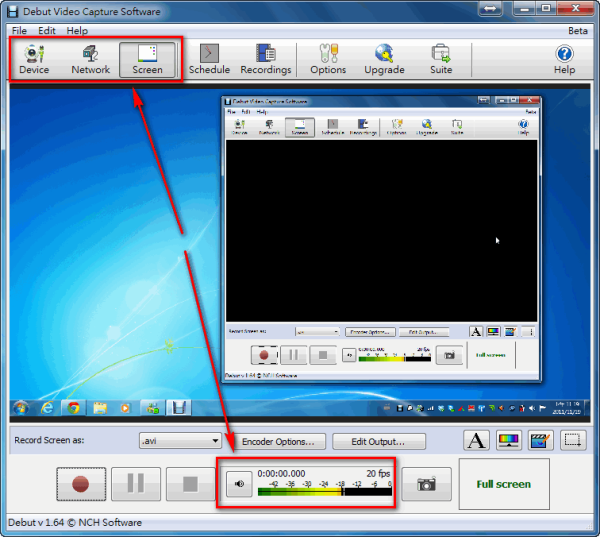
Task: Select the Screen capture source
Action: tap(147, 59)
